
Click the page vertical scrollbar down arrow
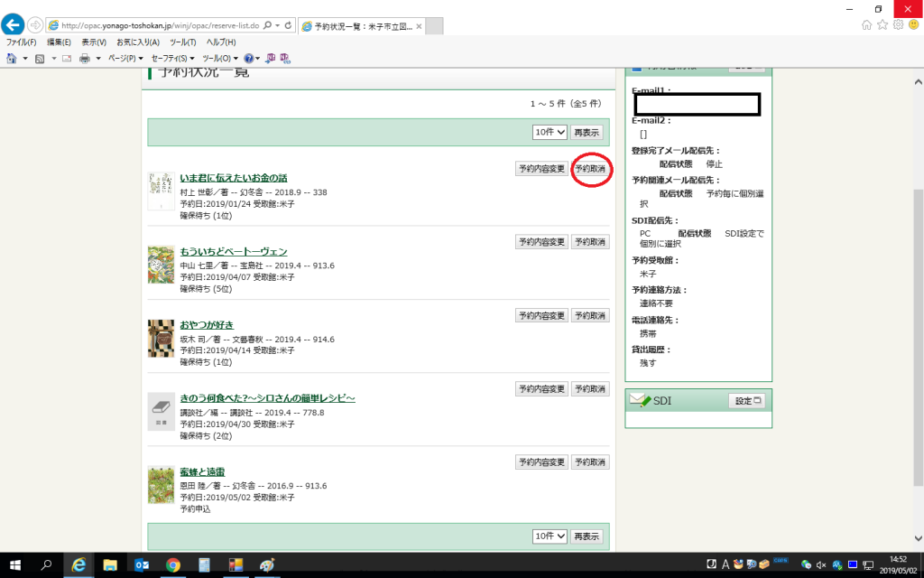[918, 538]
